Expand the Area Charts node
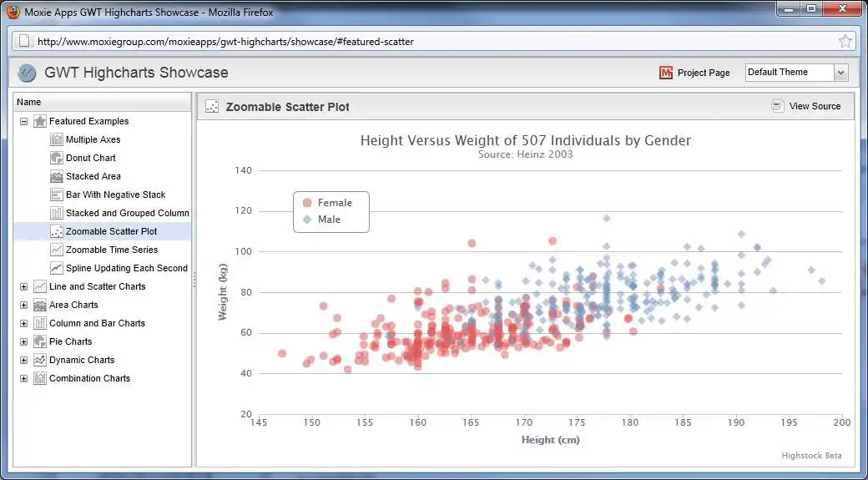868x480 pixels. click(24, 305)
